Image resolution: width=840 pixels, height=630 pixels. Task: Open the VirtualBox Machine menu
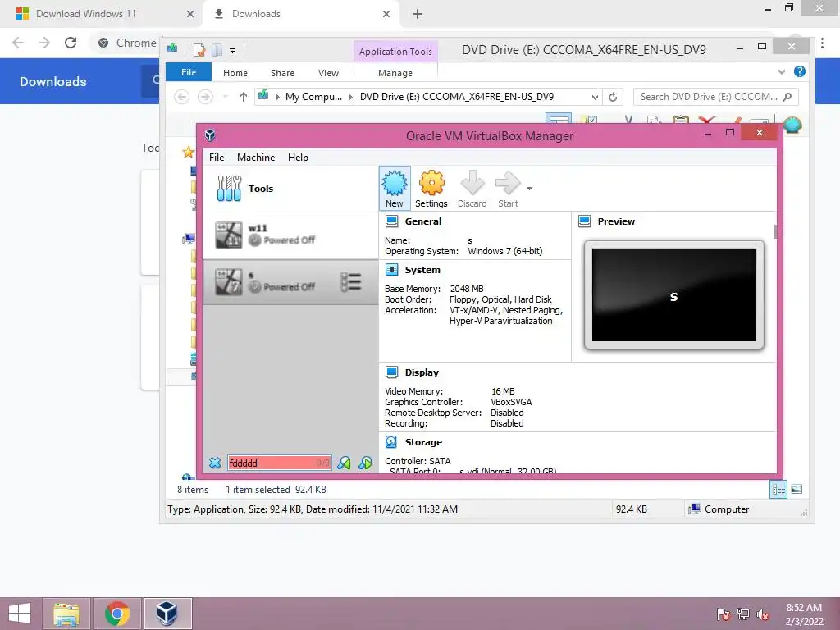tap(256, 157)
